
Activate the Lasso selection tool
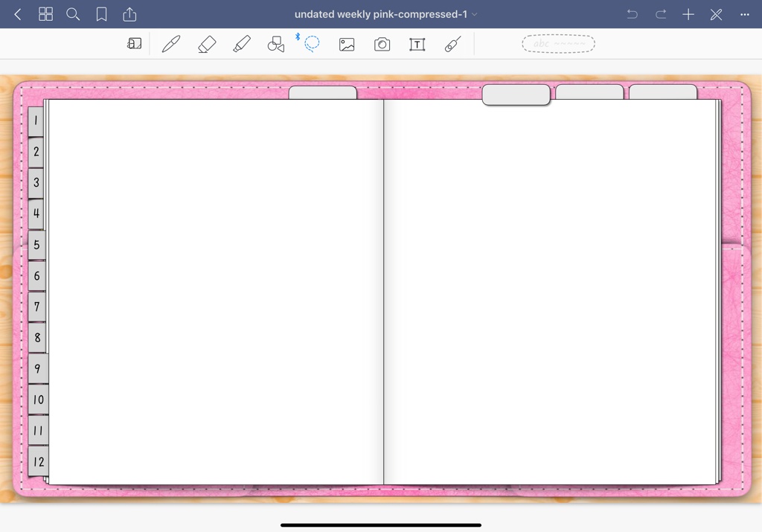click(x=312, y=43)
